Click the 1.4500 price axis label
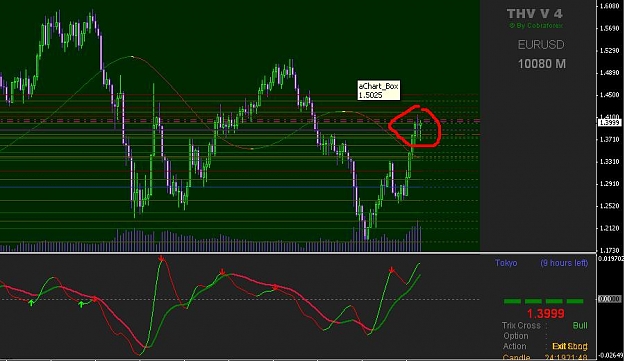The width and height of the screenshot is (625, 361). pyautogui.click(x=609, y=95)
